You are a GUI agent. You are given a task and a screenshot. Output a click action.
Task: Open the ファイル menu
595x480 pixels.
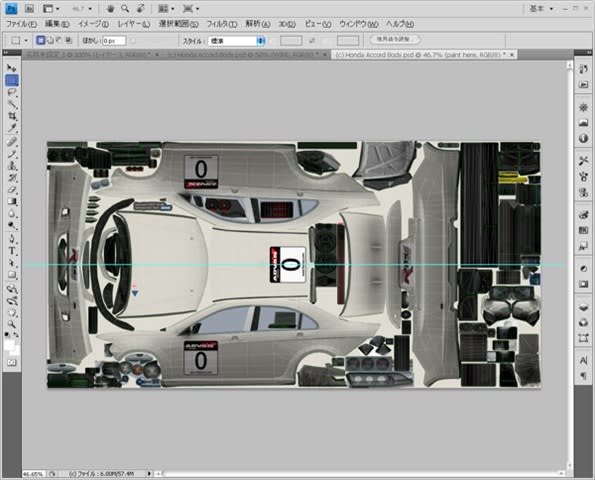tap(22, 24)
